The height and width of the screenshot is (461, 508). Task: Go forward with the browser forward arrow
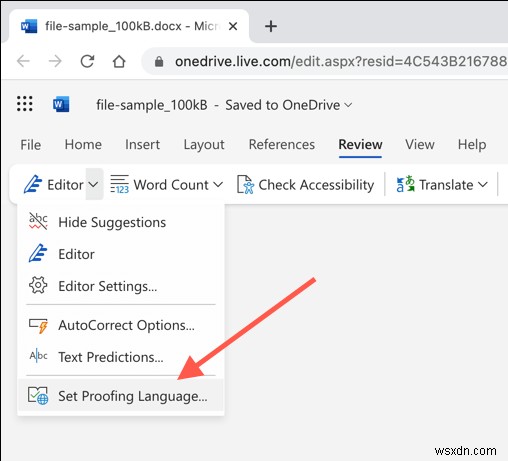click(x=55, y=61)
